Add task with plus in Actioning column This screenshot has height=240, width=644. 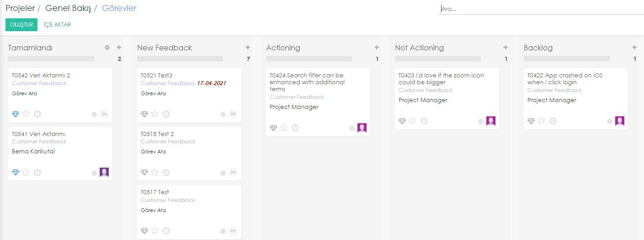coord(377,48)
